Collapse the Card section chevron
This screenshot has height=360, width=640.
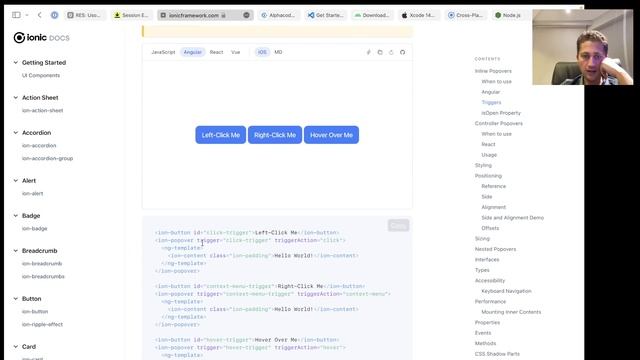(x=16, y=347)
